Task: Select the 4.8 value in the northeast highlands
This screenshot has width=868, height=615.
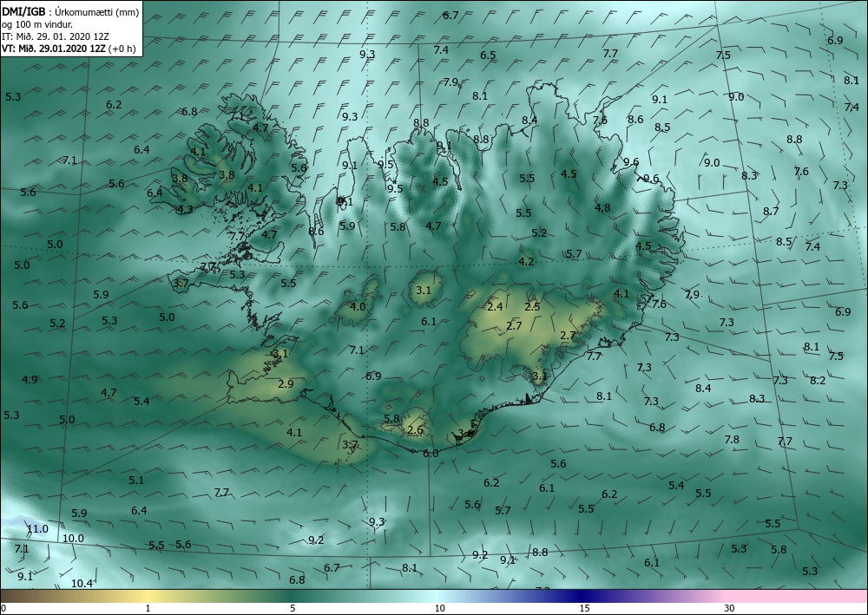Action: 602,208
